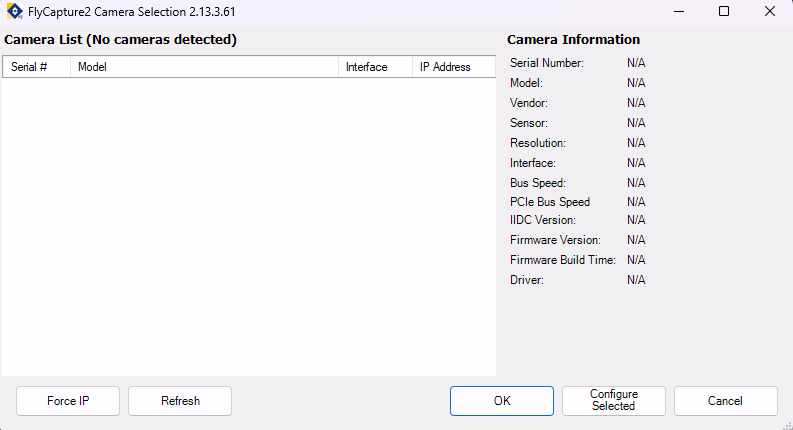Open Configure Selected camera settings

pyautogui.click(x=614, y=401)
